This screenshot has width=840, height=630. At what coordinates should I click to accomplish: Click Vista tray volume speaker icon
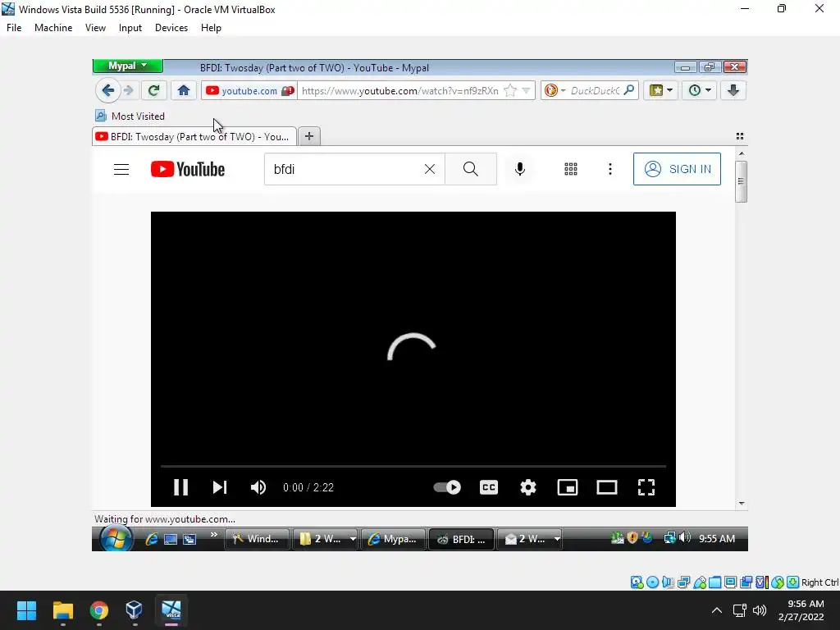[685, 537]
